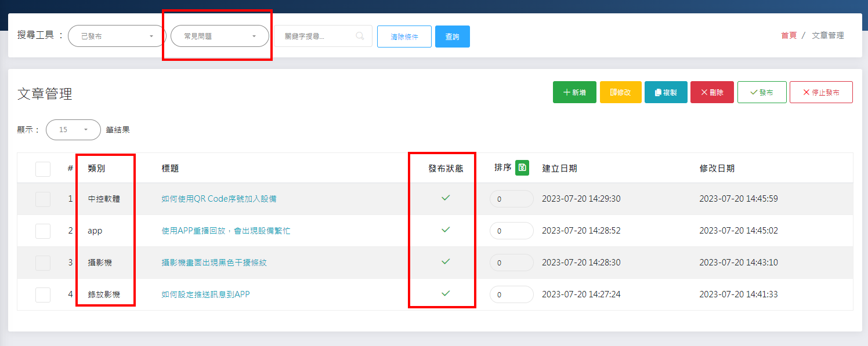This screenshot has height=346, width=868.
Task: Click the 發布 publish button
Action: pos(761,92)
